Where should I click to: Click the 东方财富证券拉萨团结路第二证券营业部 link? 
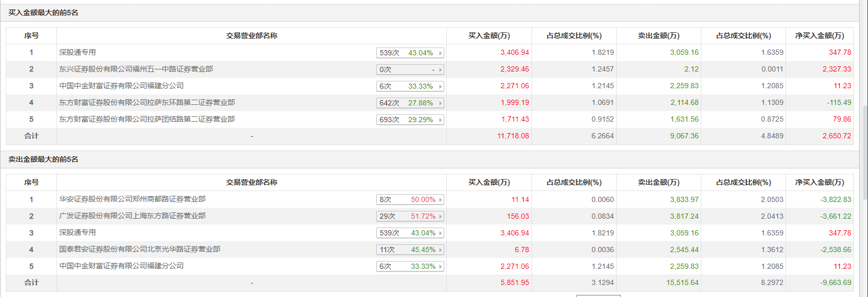(x=147, y=119)
